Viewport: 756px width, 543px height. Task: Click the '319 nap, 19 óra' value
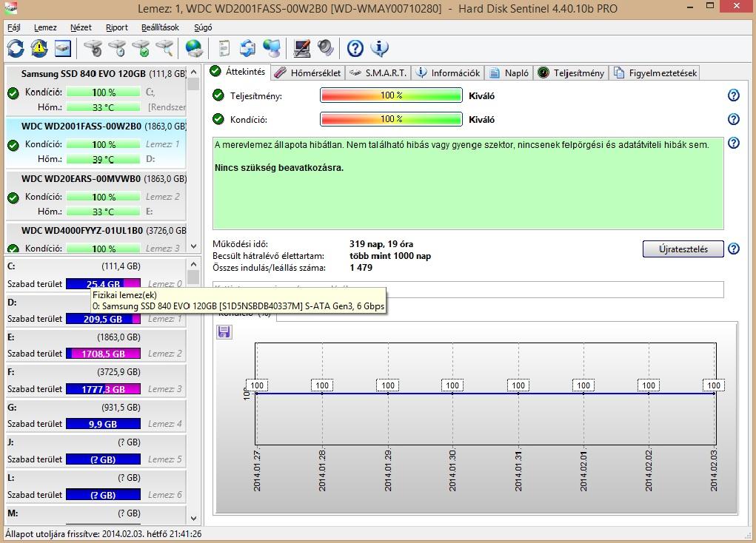pyautogui.click(x=381, y=244)
